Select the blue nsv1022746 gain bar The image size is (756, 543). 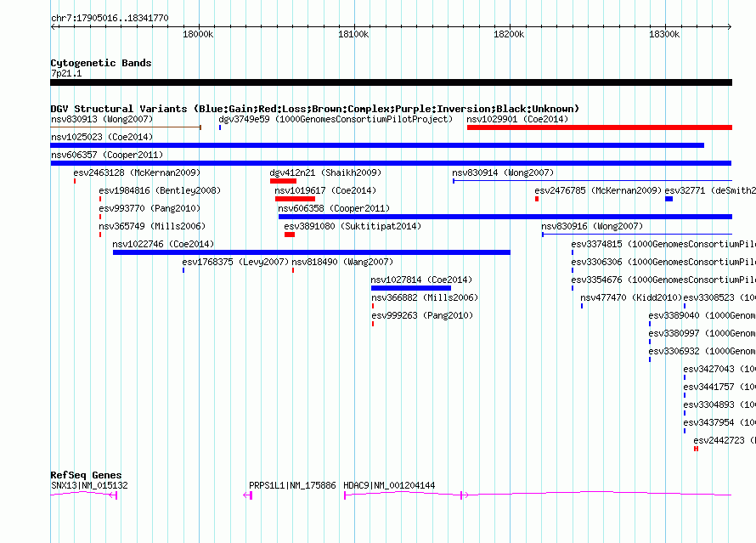(312, 252)
